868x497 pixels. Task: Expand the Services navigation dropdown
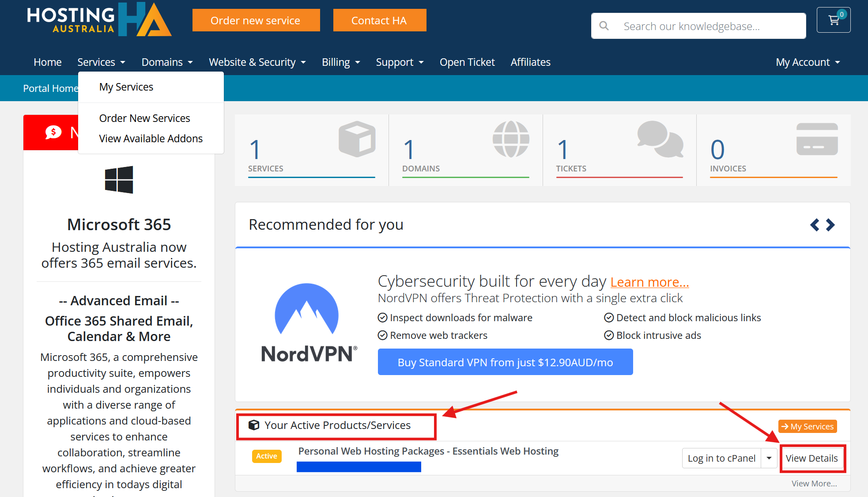pos(101,62)
